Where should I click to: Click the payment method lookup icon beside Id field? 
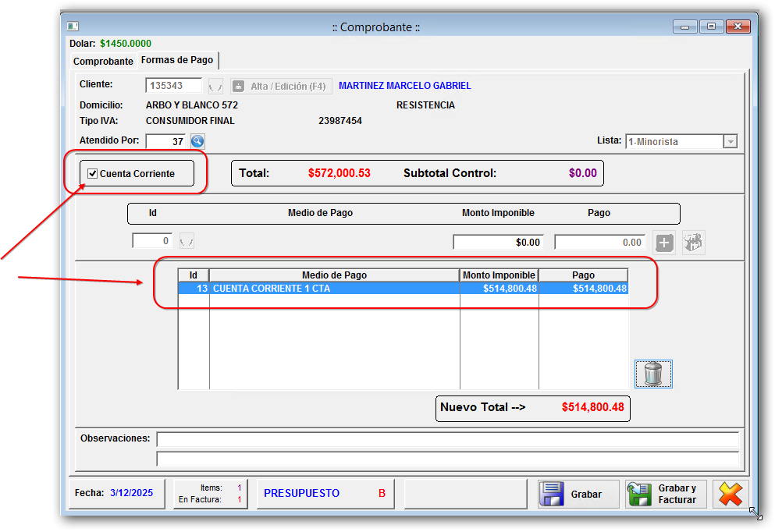click(187, 241)
